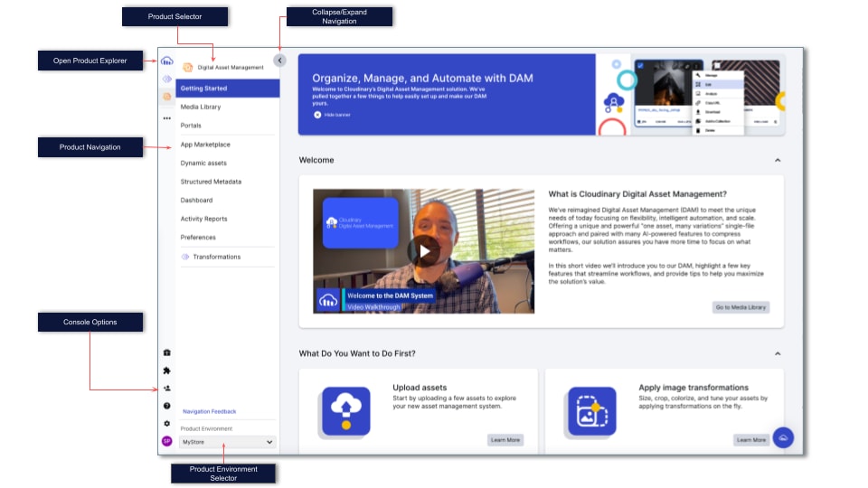The image size is (868, 488).
Task: Open the Cloudinary product explorer cloud icon
Action: click(166, 61)
